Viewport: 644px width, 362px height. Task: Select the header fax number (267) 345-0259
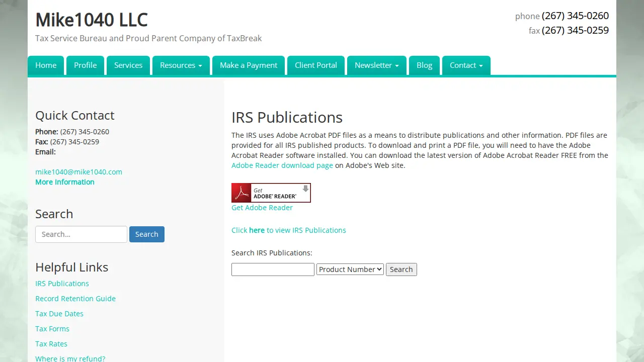[575, 30]
